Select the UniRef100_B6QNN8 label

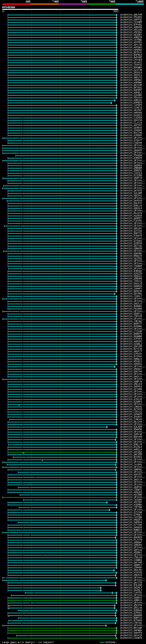(131, 337)
